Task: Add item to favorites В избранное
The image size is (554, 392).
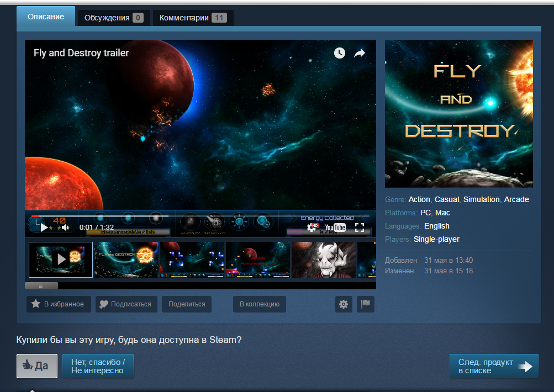Action: tap(59, 304)
